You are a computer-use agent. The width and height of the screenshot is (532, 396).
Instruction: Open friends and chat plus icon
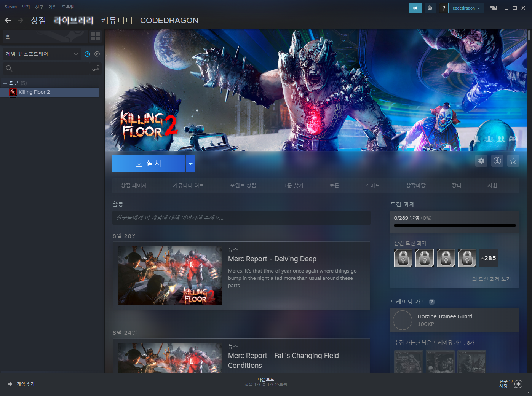coord(518,384)
